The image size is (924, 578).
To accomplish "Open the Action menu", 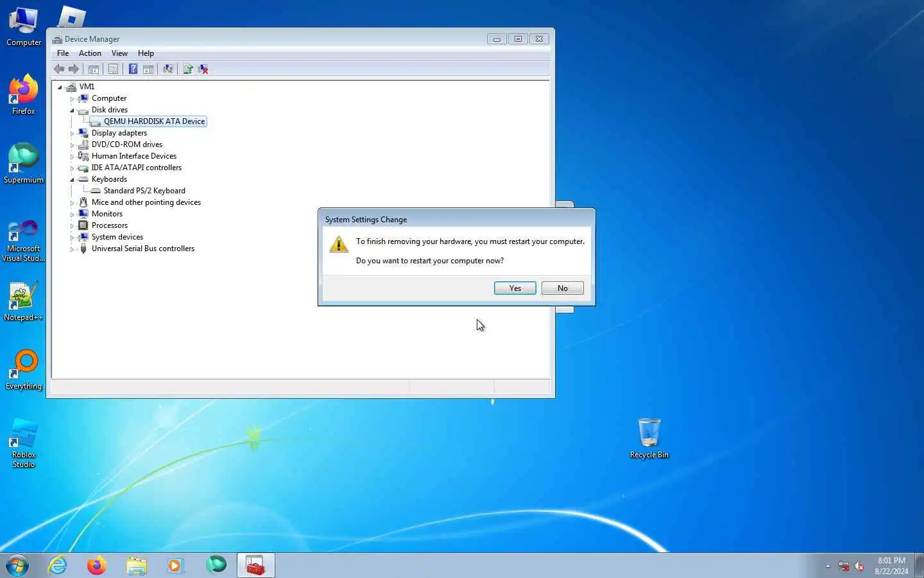I will 90,53.
